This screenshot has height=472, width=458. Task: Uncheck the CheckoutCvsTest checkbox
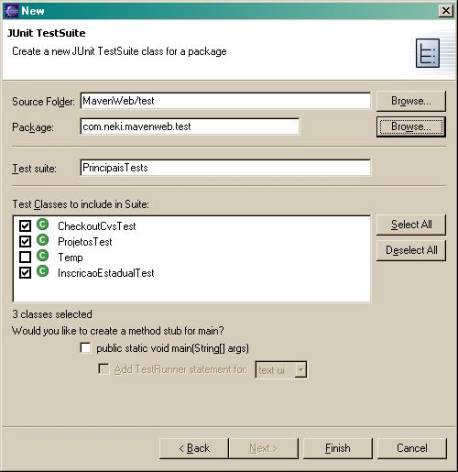(x=25, y=226)
